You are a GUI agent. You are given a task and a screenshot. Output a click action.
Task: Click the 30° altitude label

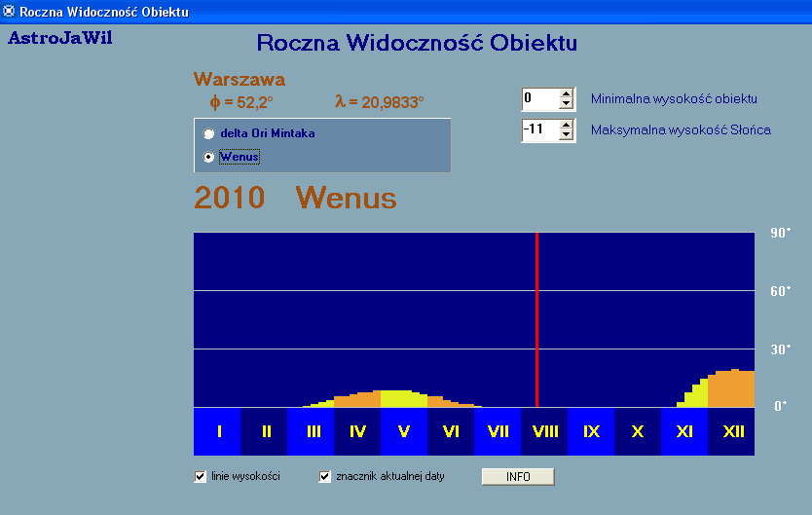pyautogui.click(x=781, y=349)
